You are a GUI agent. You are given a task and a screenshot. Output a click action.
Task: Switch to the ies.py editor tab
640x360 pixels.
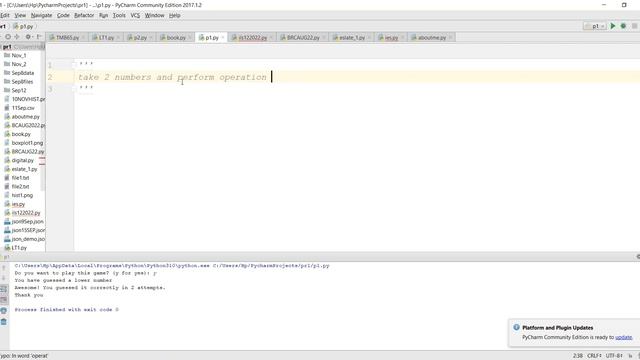391,38
